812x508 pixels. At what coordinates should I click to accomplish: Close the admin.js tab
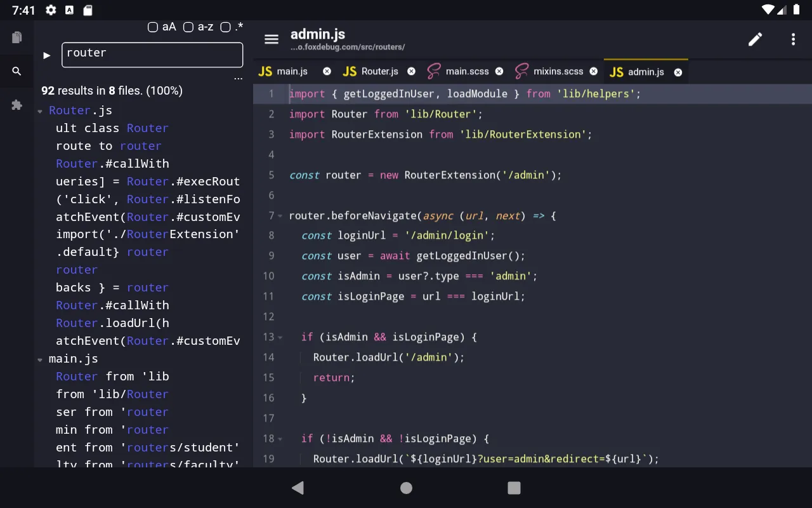point(678,72)
